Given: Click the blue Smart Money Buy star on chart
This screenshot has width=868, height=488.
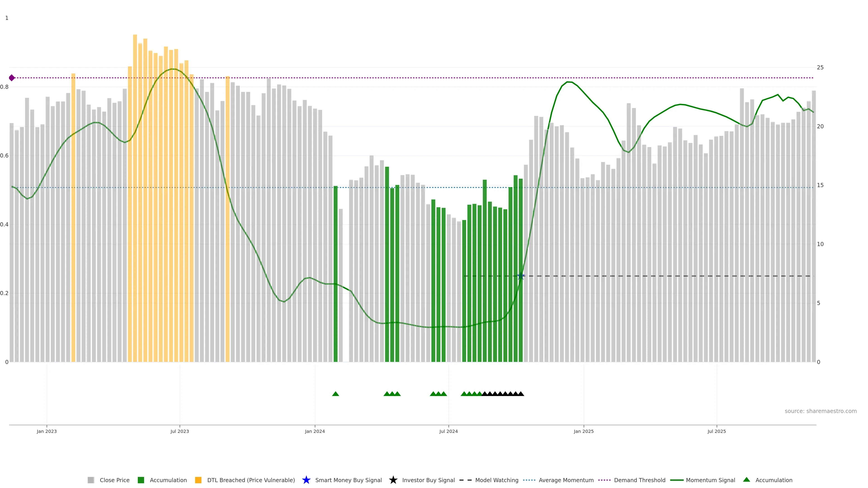Looking at the screenshot, I should click(521, 276).
